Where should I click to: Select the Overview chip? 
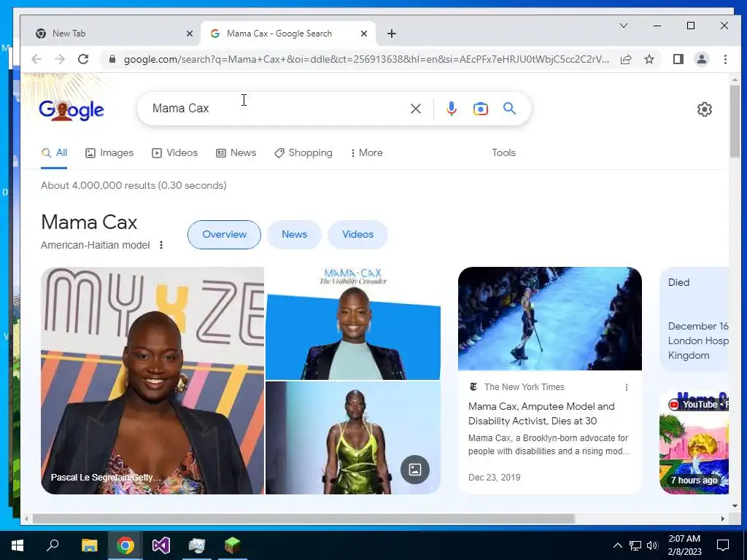224,234
